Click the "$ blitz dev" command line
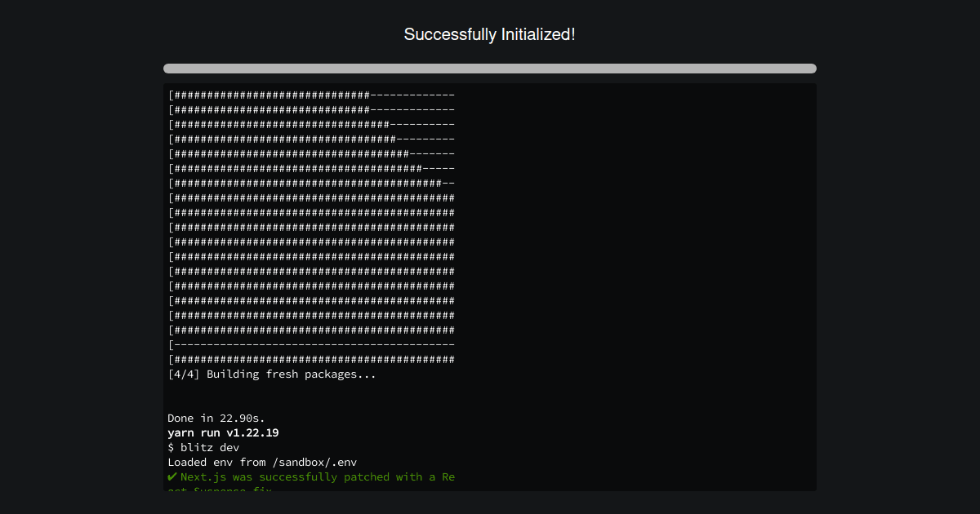This screenshot has width=980, height=514. coord(203,447)
